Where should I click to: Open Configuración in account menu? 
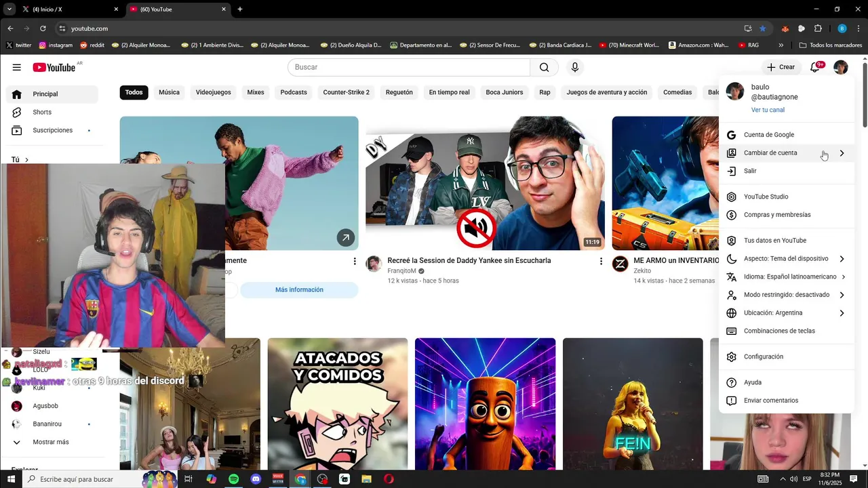[x=786, y=357]
